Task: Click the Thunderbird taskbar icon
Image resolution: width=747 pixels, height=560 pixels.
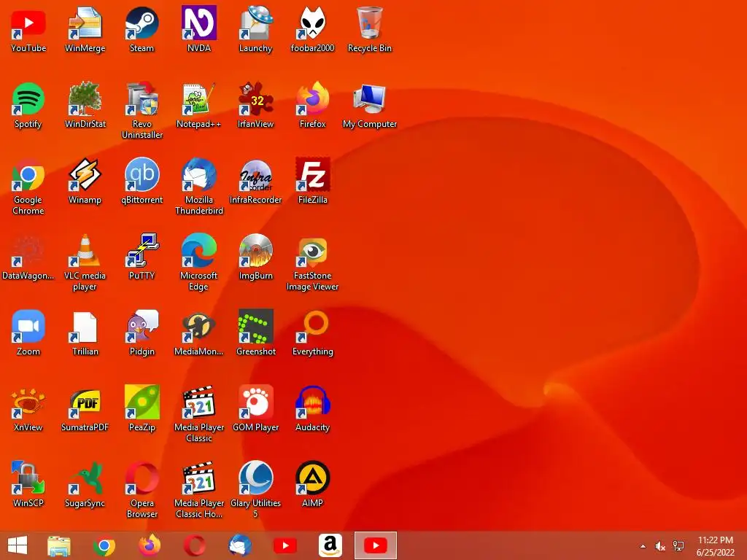Action: coord(240,545)
